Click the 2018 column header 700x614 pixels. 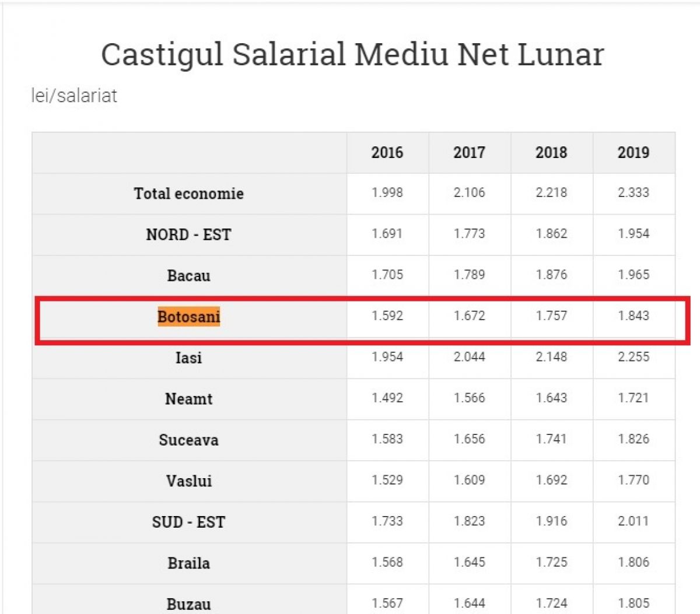point(551,153)
